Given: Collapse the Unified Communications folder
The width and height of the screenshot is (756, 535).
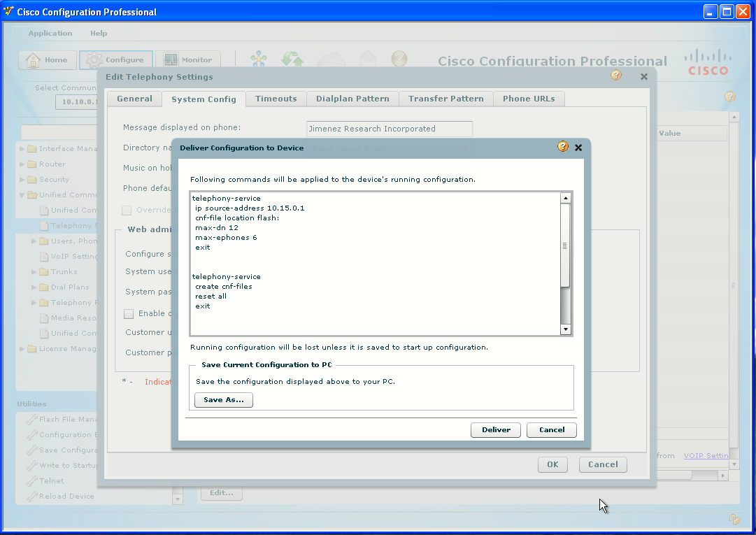Looking at the screenshot, I should click(22, 195).
